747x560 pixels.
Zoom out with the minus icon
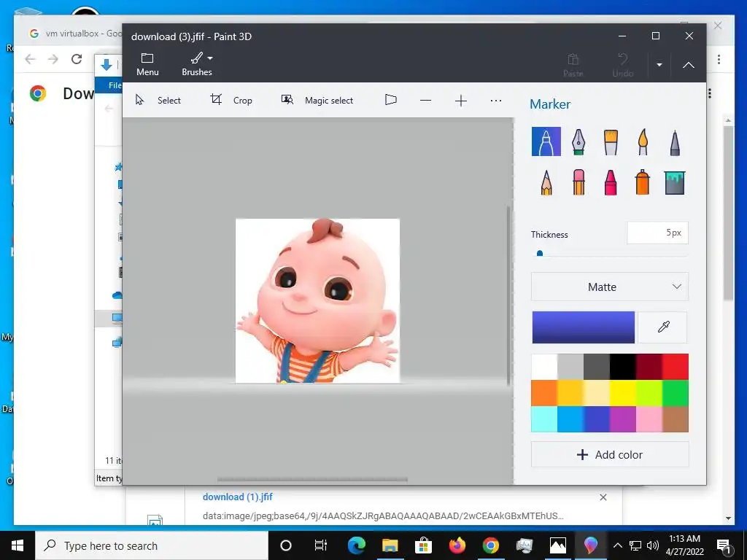425,101
